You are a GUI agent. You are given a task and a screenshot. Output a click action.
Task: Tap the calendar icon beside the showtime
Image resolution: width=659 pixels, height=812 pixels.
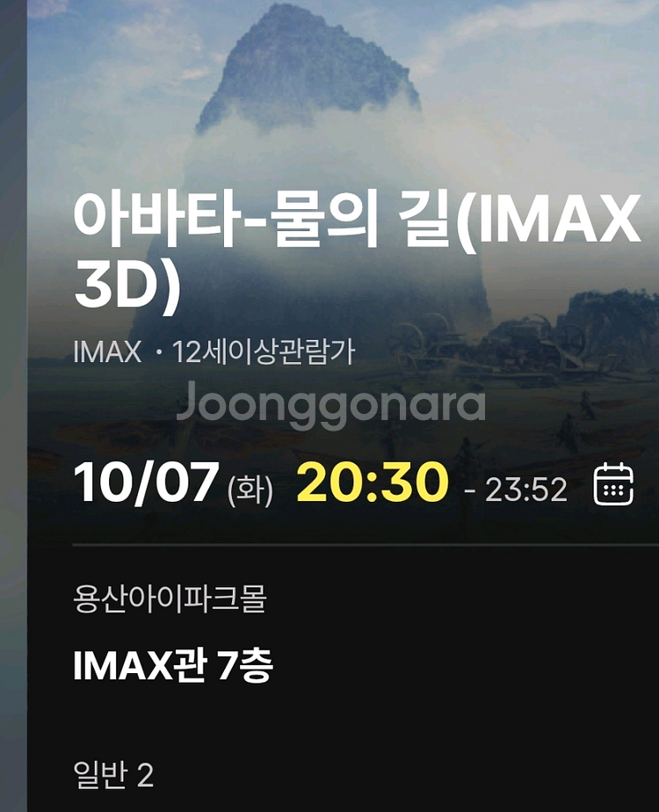[613, 485]
